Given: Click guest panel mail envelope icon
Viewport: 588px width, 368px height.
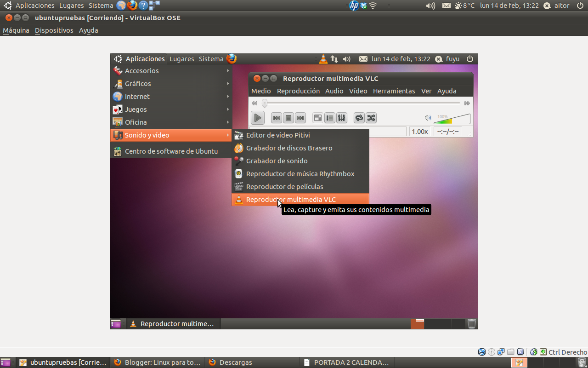Looking at the screenshot, I should pos(363,59).
